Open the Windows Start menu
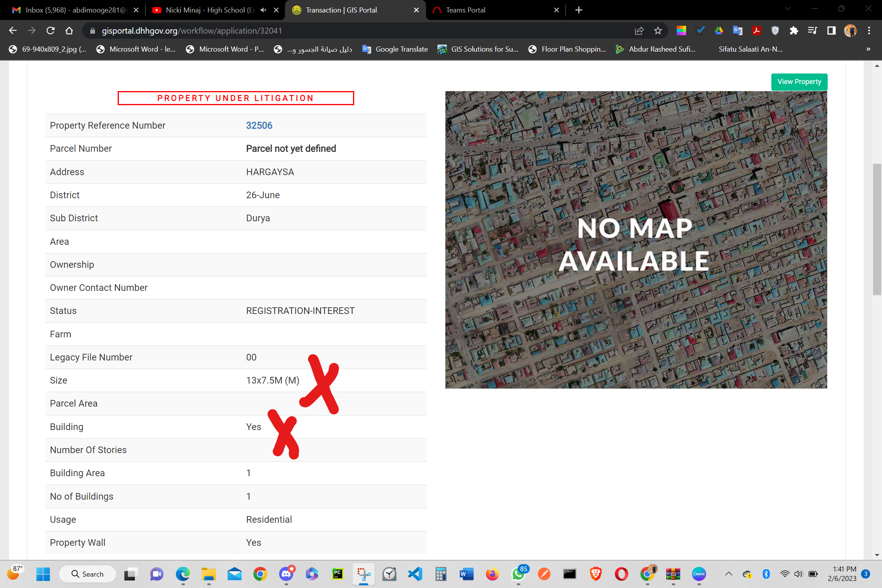This screenshot has width=882, height=588. 43,574
